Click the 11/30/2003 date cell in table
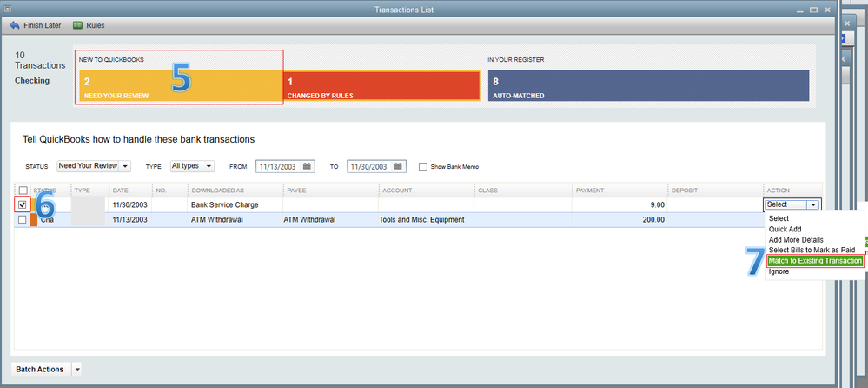The width and height of the screenshot is (868, 388). tap(130, 204)
